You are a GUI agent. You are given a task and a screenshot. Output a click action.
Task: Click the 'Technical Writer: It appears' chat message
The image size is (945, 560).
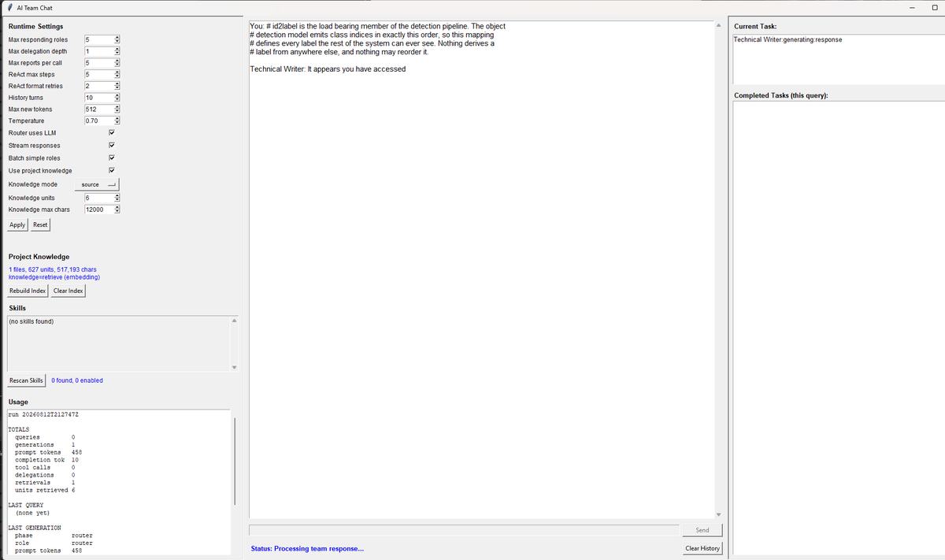tap(328, 69)
